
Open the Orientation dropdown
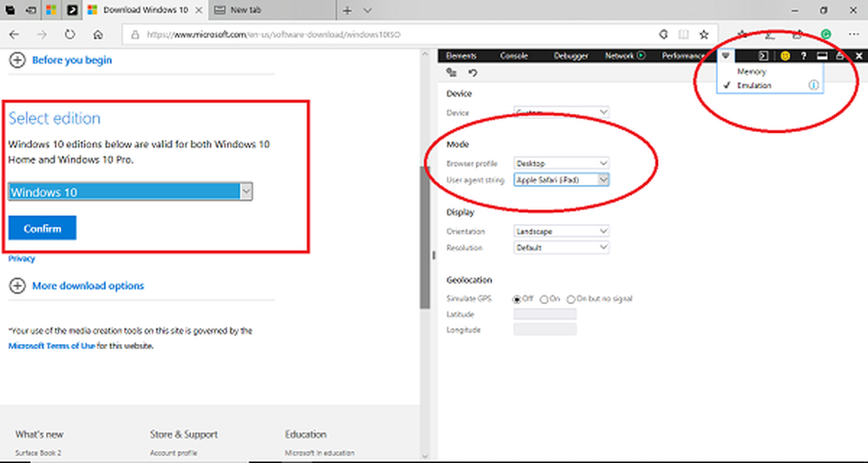tap(562, 231)
